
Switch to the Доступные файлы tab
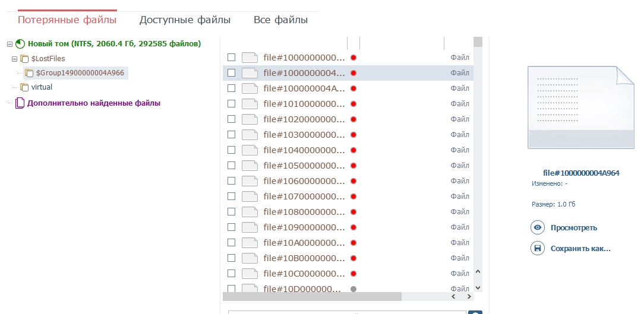click(185, 20)
